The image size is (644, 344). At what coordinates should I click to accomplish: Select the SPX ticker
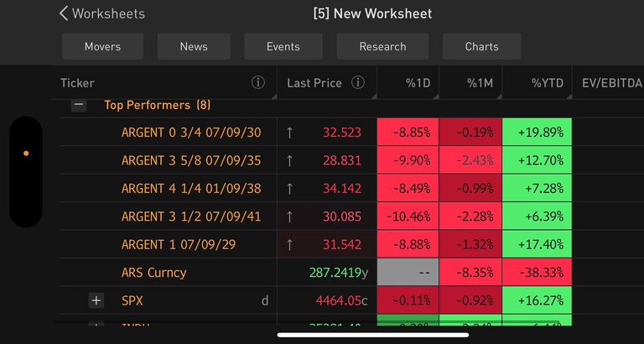pyautogui.click(x=132, y=301)
